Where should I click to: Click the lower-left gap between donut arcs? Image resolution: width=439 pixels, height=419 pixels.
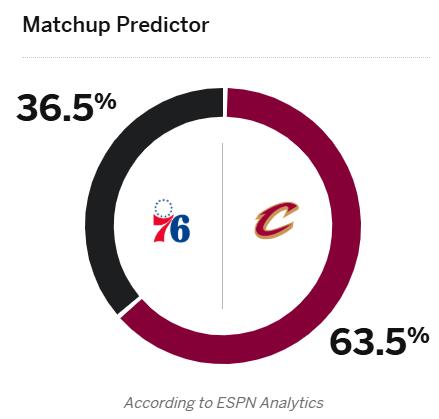click(x=129, y=307)
